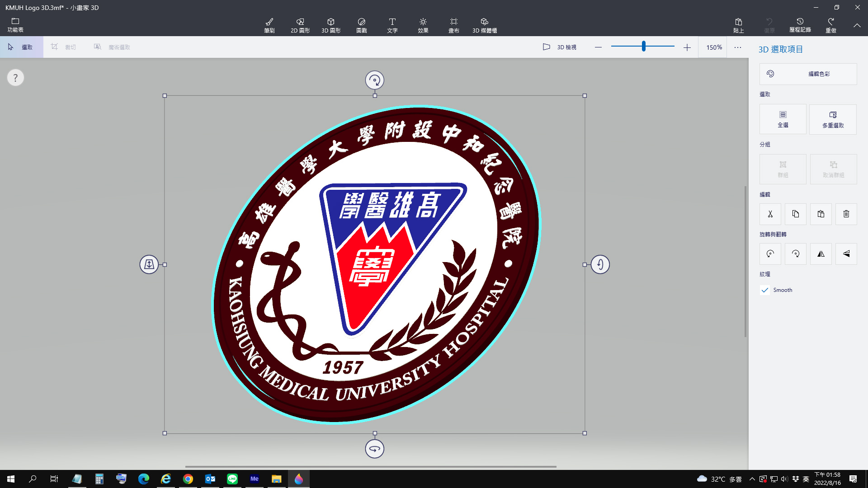Click the zoom out minus button
This screenshot has height=488, width=868.
pyautogui.click(x=598, y=47)
